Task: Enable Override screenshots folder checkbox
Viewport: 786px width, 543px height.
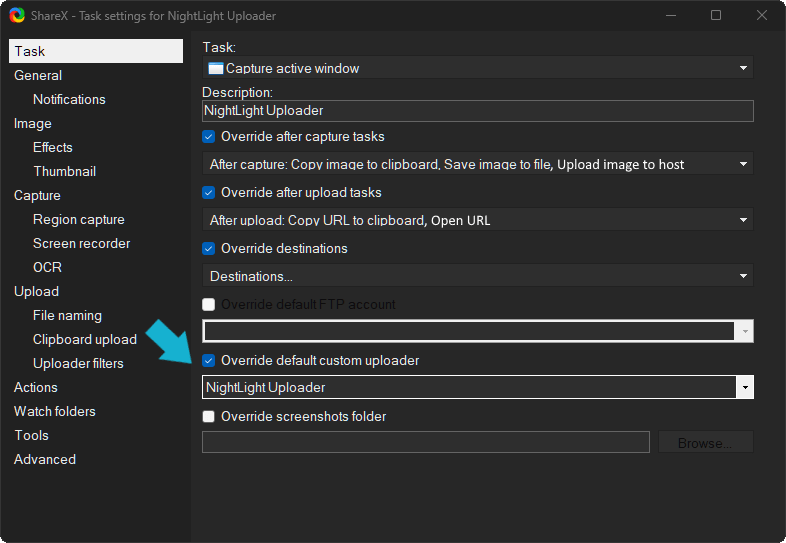Action: 209,416
